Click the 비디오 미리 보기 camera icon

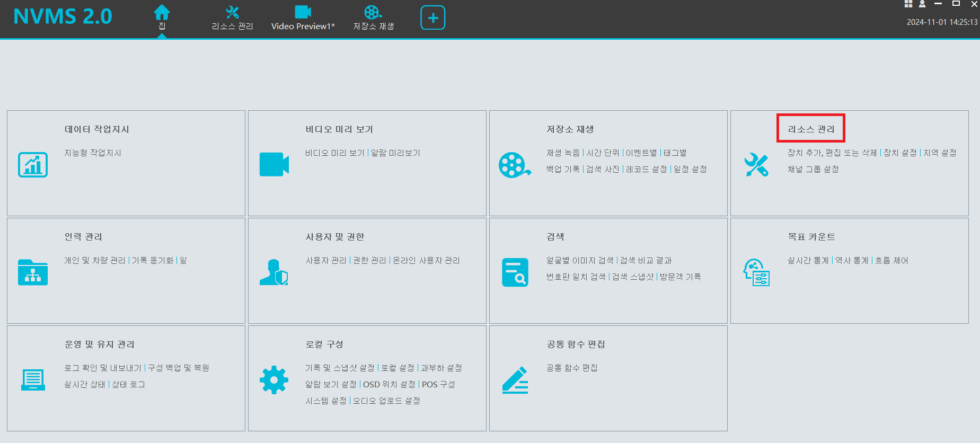point(274,165)
